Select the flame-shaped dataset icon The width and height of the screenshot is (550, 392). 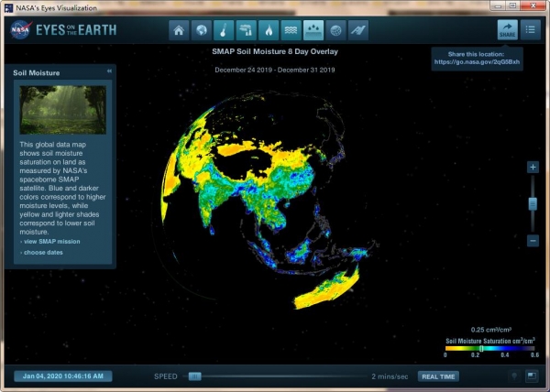point(269,30)
